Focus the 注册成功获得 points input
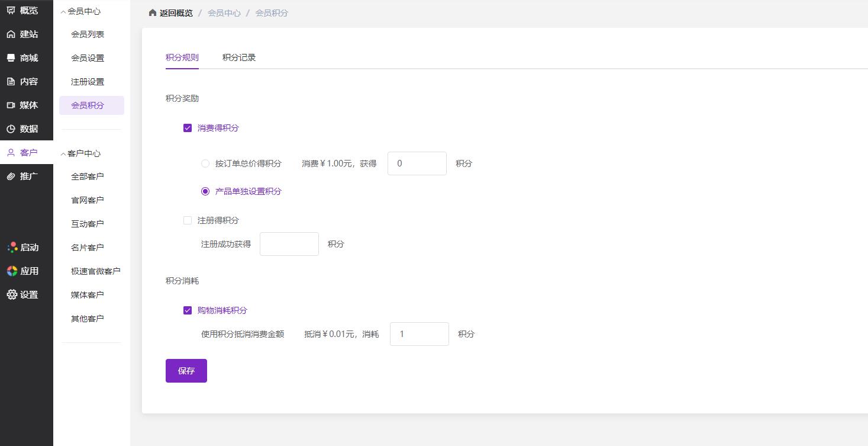868x446 pixels. coord(289,244)
